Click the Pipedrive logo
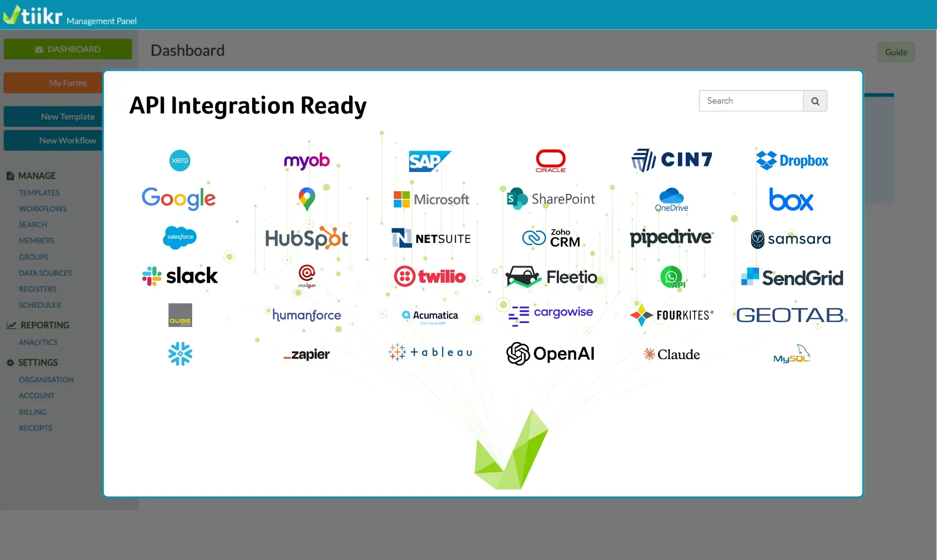Viewport: 937px width, 560px height. [x=672, y=237]
